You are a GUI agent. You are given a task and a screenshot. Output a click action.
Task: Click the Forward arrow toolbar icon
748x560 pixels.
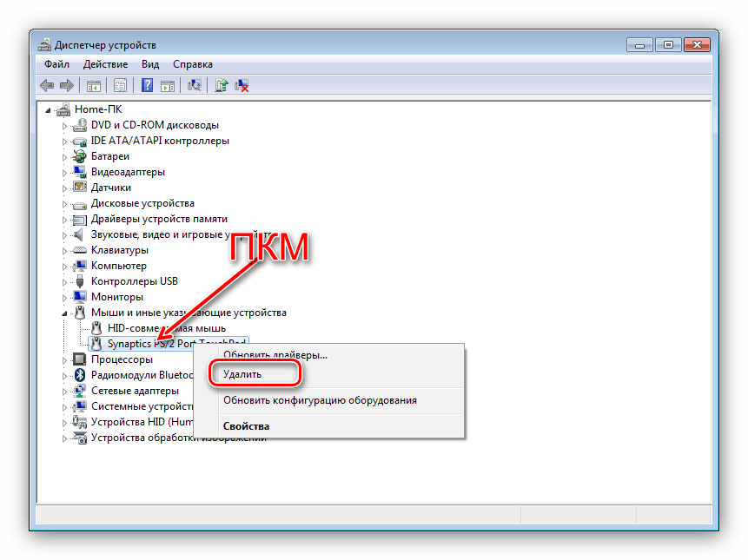[x=67, y=86]
